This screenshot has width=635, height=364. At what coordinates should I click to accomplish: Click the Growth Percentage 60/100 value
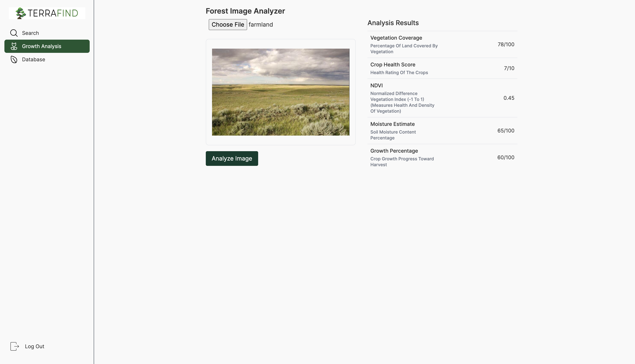point(506,157)
